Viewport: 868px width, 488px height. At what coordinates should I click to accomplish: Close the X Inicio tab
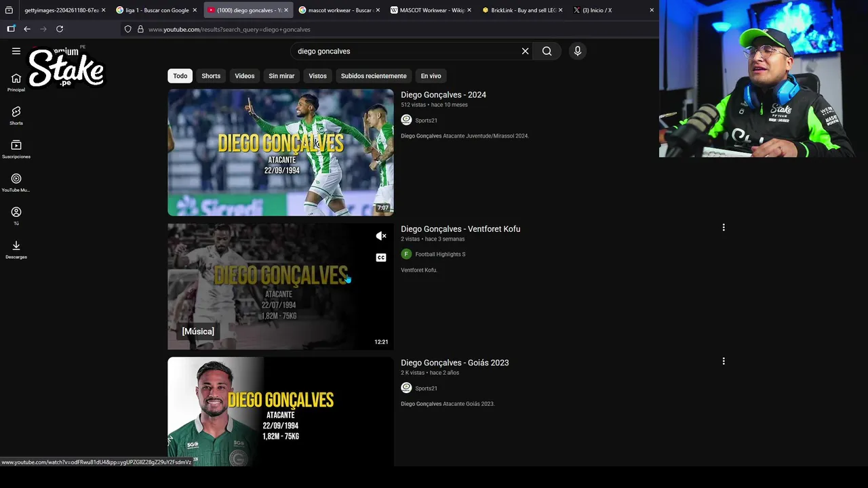coord(652,10)
